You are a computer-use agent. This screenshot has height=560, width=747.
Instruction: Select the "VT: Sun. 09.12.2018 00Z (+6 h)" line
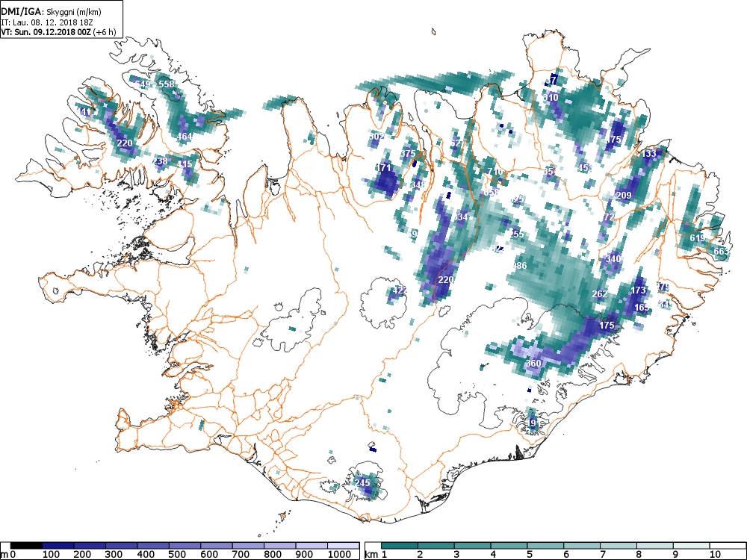58,32
